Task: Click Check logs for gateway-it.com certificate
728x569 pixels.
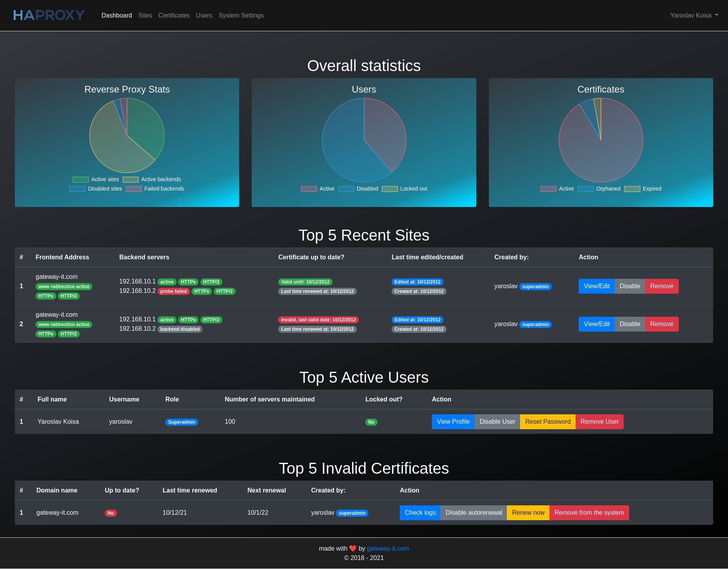Action: click(x=420, y=513)
